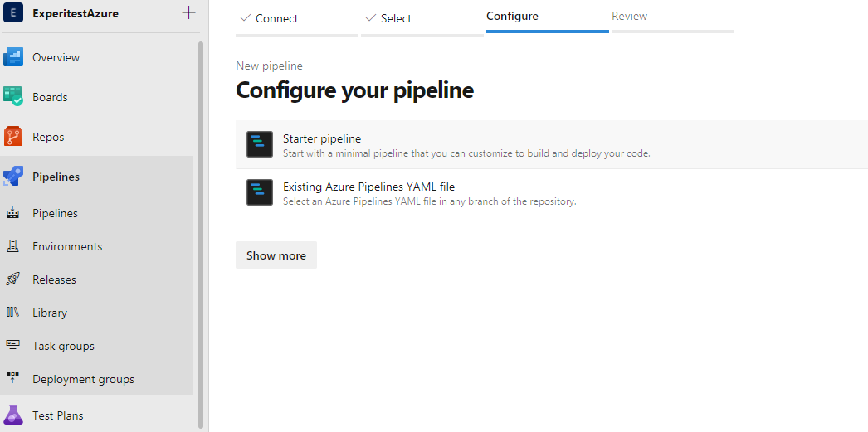Open Deployment groups in sidebar
This screenshot has height=432, width=868.
[x=83, y=379]
